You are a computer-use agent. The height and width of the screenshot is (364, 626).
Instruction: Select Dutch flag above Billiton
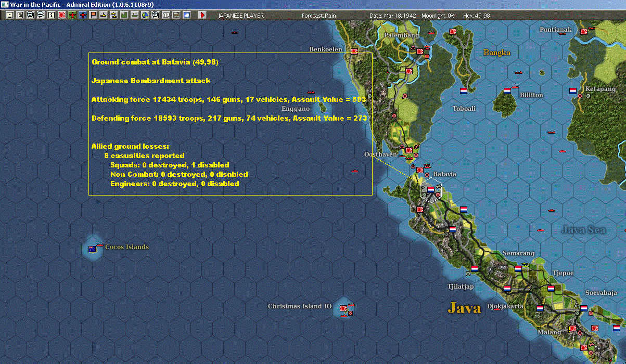click(x=507, y=90)
